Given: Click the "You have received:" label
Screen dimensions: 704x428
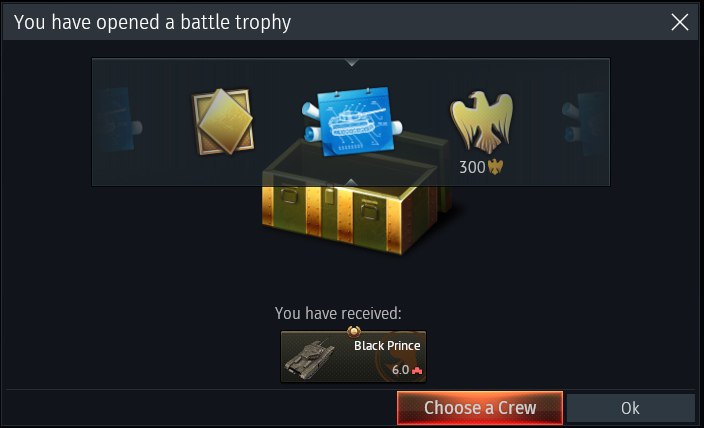Looking at the screenshot, I should click(338, 313).
